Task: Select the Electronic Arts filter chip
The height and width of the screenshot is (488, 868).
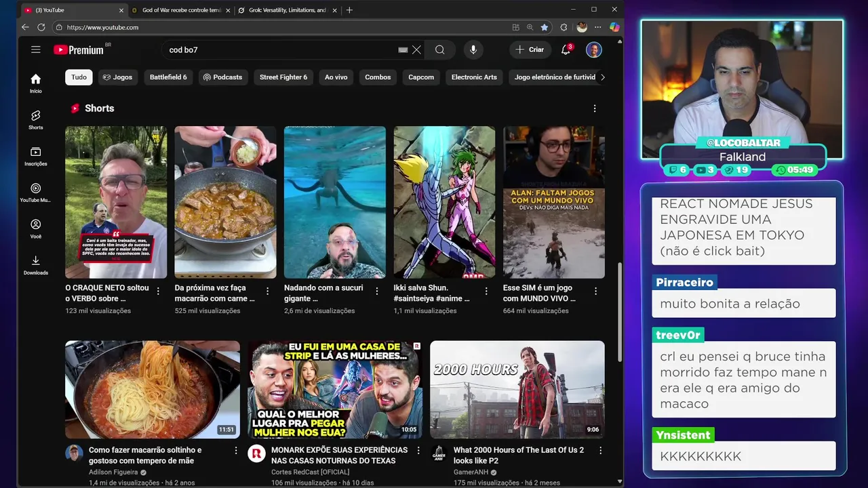Action: [474, 77]
